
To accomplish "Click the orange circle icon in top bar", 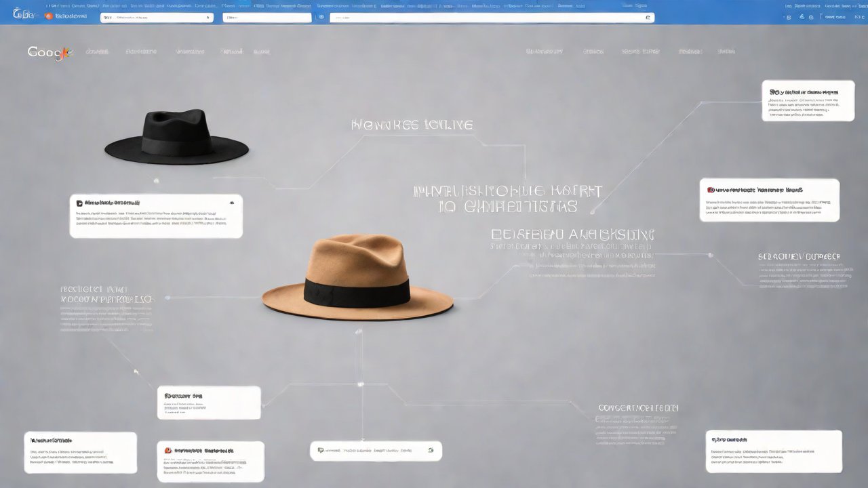I will pos(48,16).
